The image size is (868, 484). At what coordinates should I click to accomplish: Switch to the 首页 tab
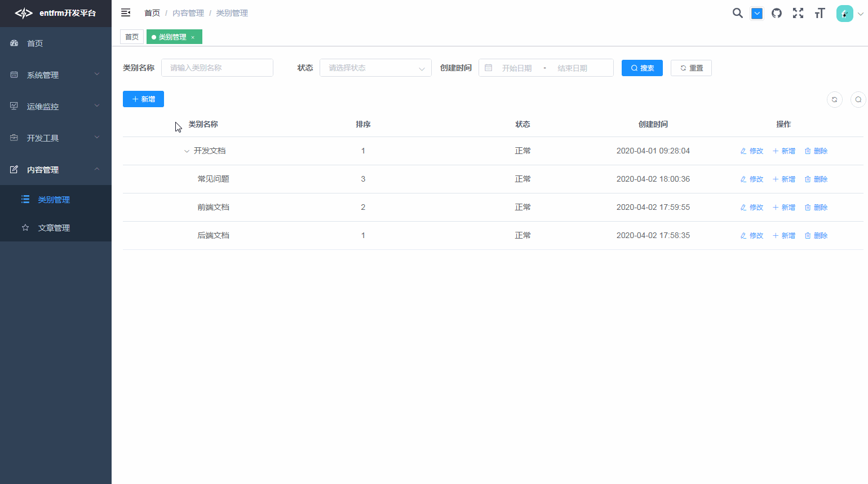pyautogui.click(x=132, y=37)
